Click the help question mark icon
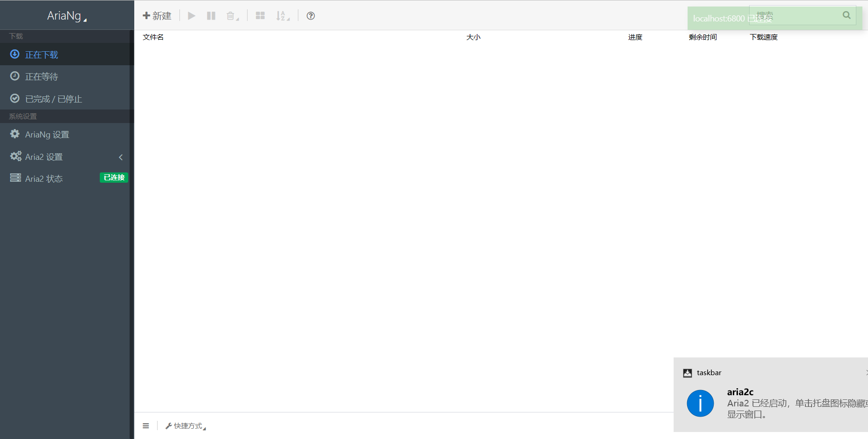Image resolution: width=868 pixels, height=439 pixels. click(310, 16)
